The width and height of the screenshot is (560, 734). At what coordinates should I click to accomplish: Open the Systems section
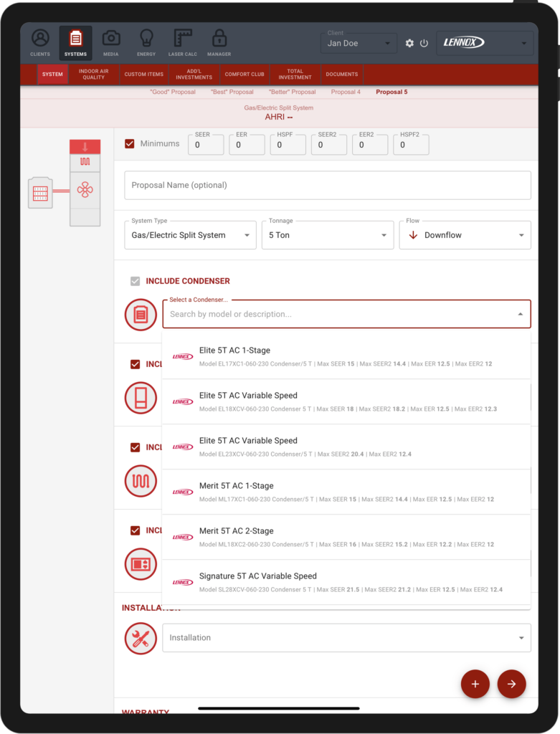(x=75, y=43)
